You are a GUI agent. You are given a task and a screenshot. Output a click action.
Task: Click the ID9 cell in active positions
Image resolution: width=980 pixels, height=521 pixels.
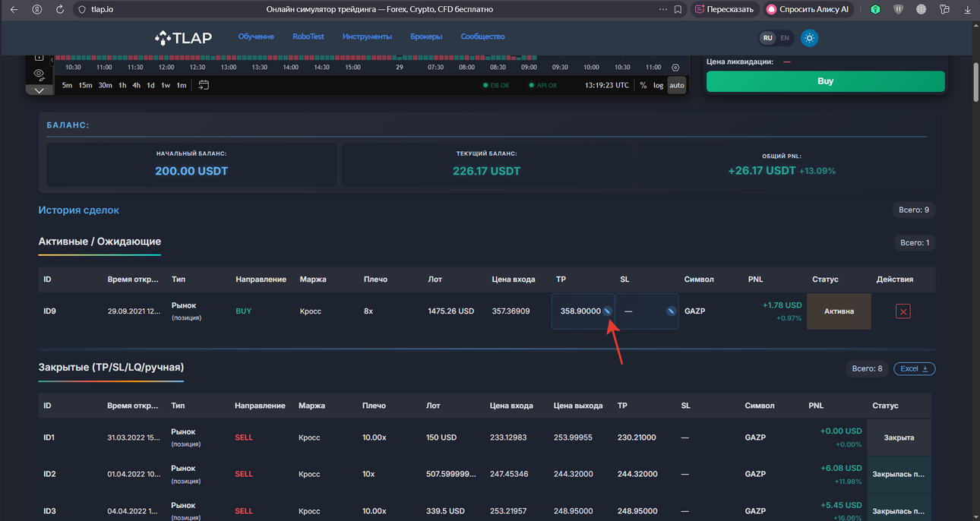pos(49,311)
